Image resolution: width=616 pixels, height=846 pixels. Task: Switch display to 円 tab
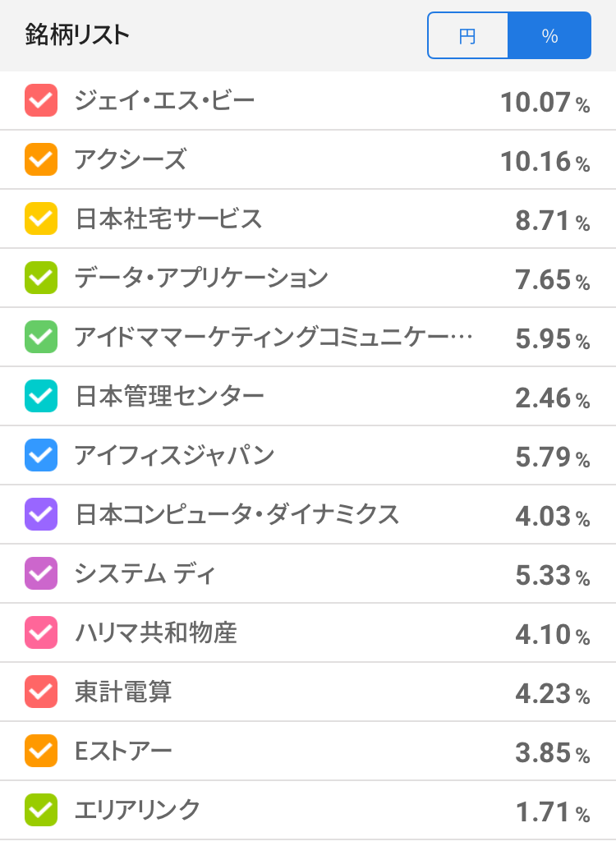pyautogui.click(x=467, y=36)
